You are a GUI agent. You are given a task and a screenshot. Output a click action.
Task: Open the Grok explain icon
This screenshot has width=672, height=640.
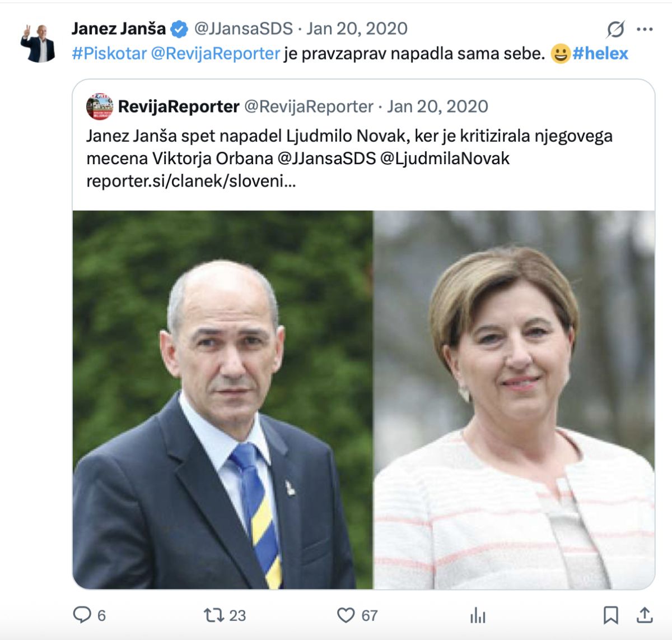[615, 29]
